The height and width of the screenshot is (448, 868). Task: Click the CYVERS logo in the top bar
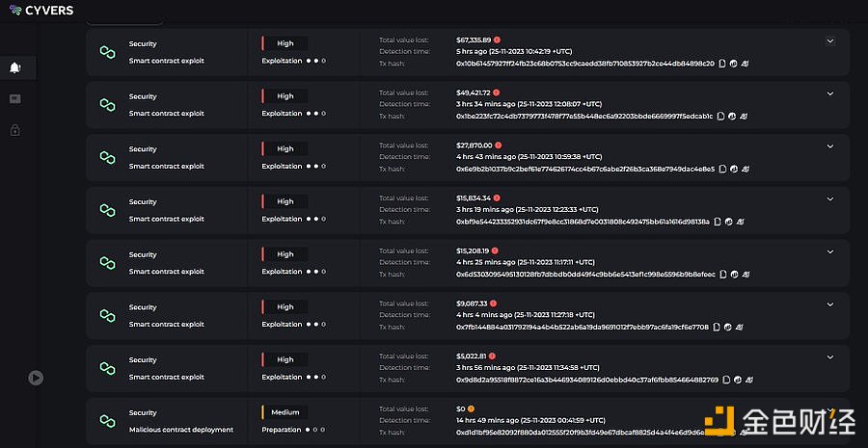pos(41,10)
